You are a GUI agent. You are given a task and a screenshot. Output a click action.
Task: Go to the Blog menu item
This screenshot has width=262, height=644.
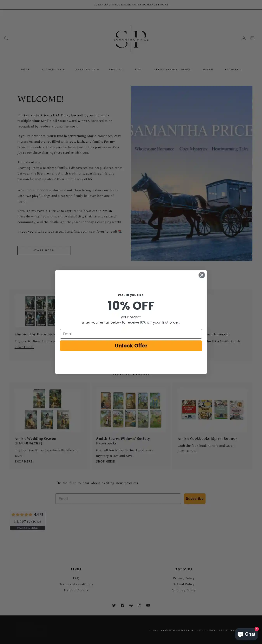click(139, 70)
